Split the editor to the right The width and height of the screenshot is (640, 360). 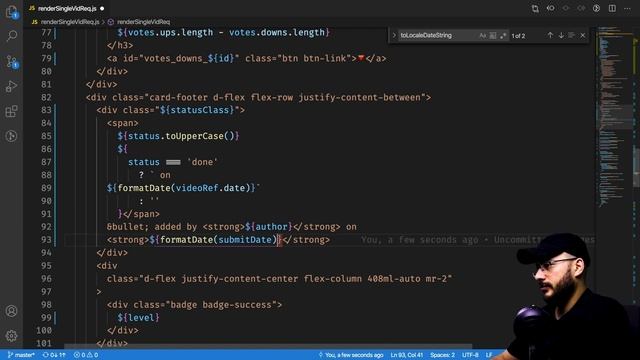[612, 8]
